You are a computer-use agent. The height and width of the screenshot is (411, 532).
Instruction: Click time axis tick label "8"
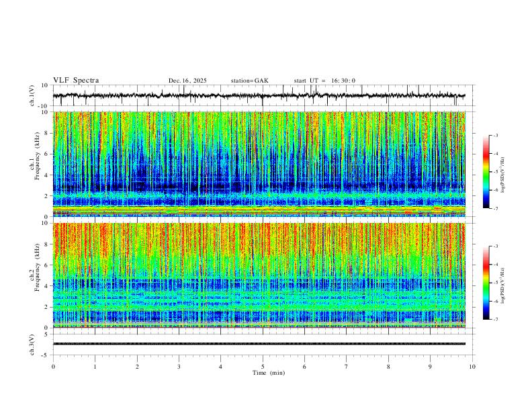388,367
